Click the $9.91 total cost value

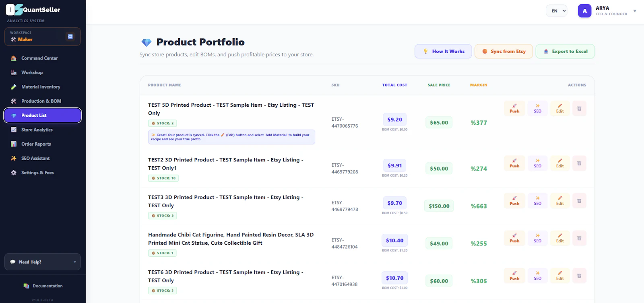pos(394,165)
